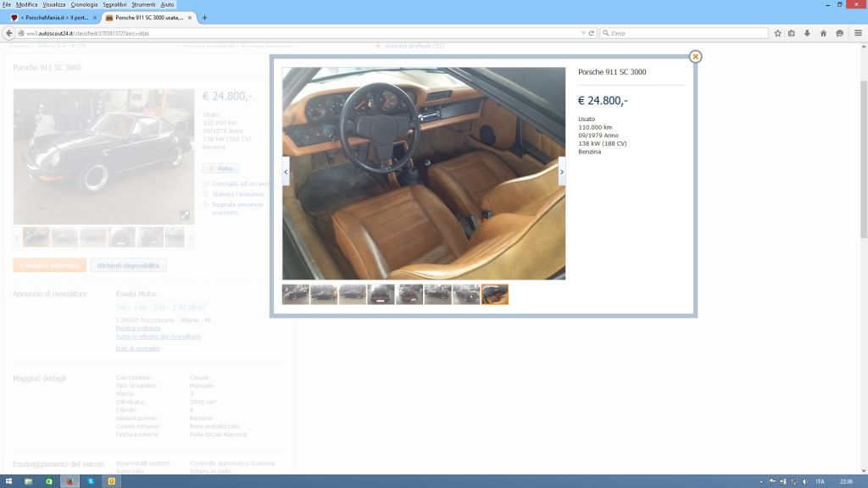Click the scrollbar up arrow
This screenshot has height=488, width=868.
pyautogui.click(x=864, y=47)
